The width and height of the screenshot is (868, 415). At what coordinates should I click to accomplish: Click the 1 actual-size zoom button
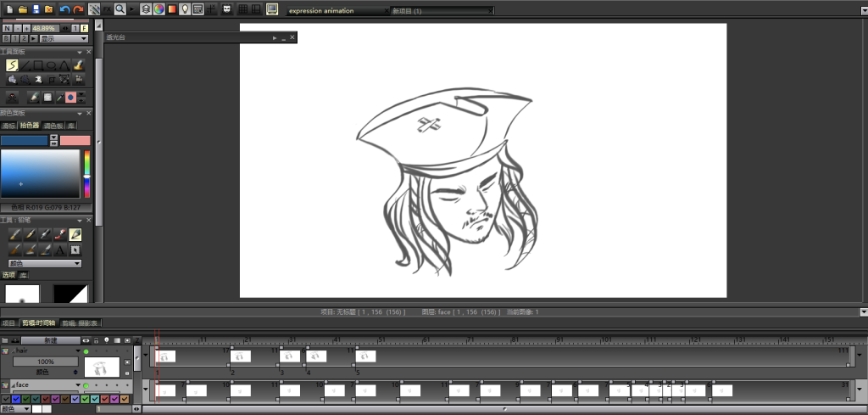click(75, 28)
